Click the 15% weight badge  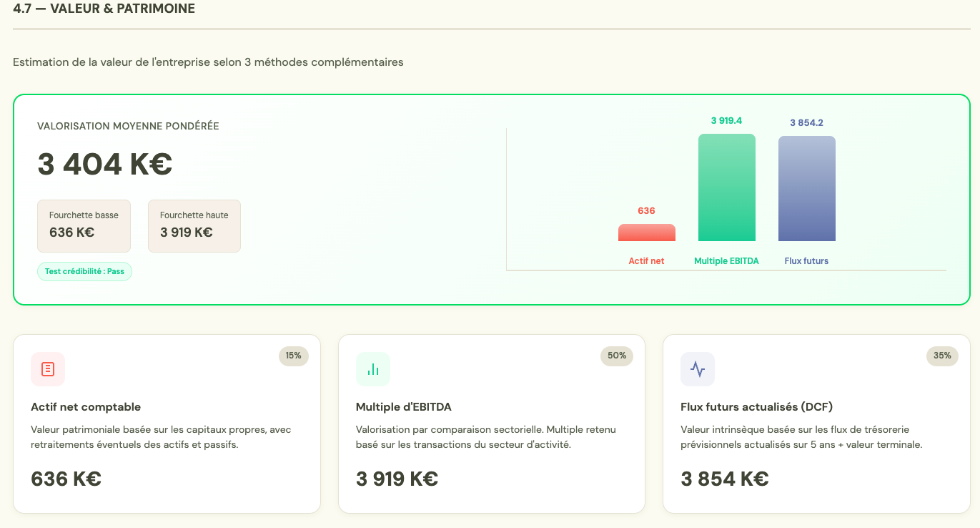coord(294,356)
